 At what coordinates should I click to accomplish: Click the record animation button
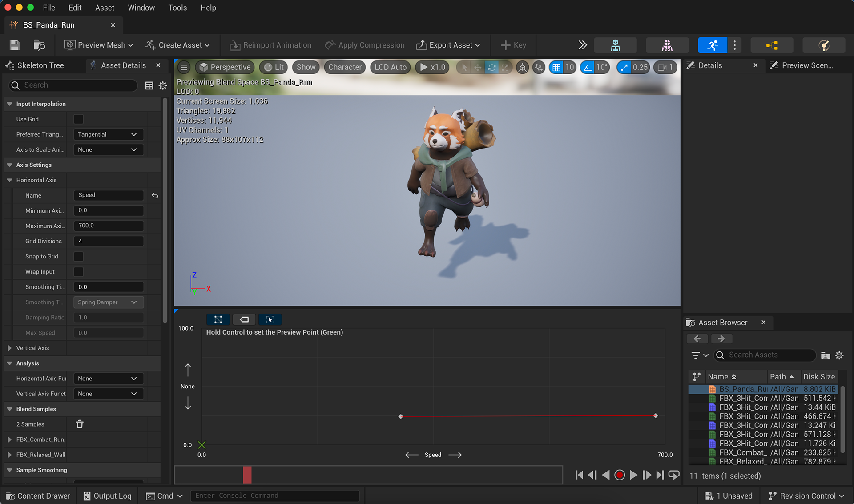click(x=619, y=475)
